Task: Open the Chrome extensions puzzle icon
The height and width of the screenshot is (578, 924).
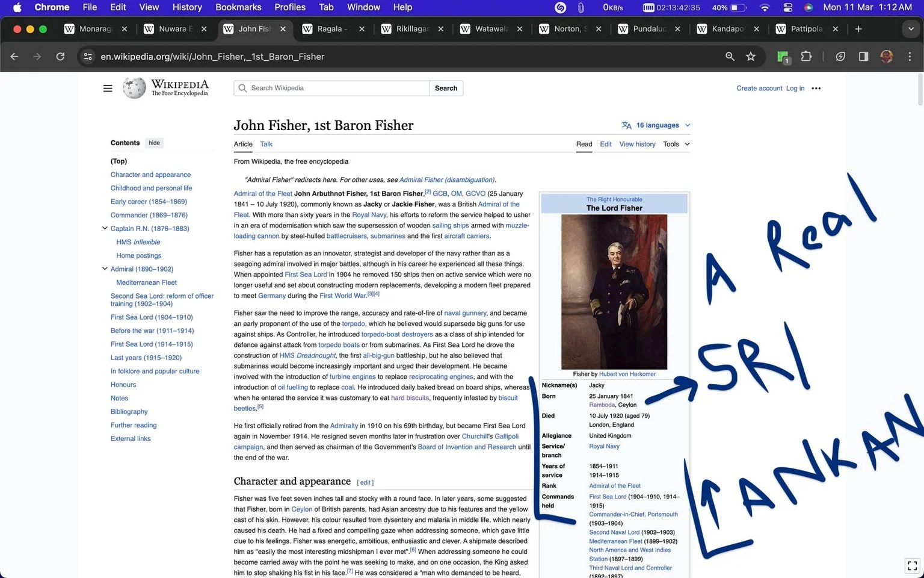Action: 806,57
